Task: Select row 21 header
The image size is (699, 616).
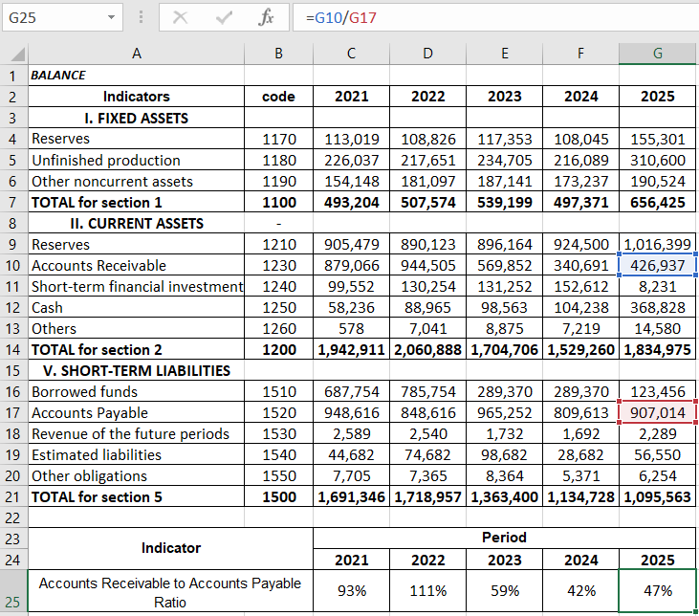Action: (13, 496)
